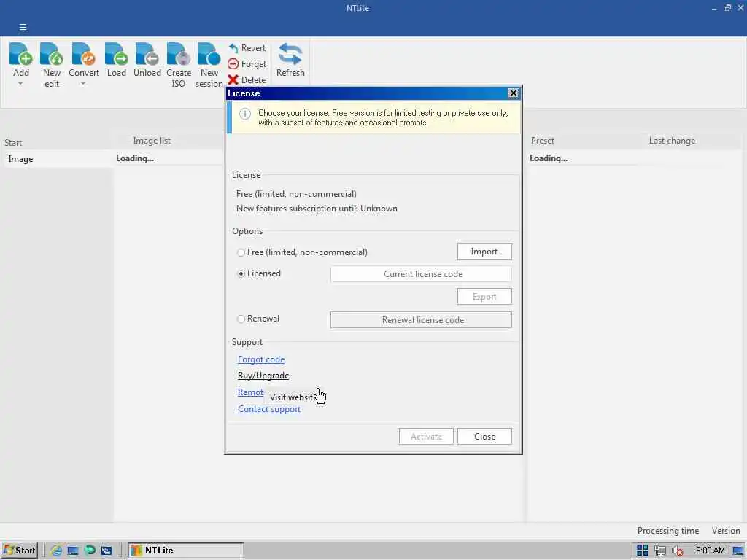This screenshot has width=747, height=560.
Task: Click the Refresh toolbar icon
Action: pos(290,54)
